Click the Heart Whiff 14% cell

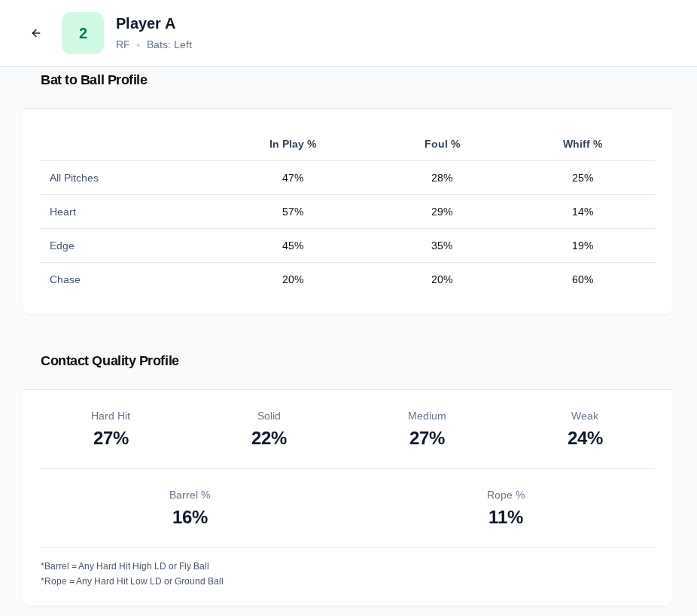[x=583, y=212]
